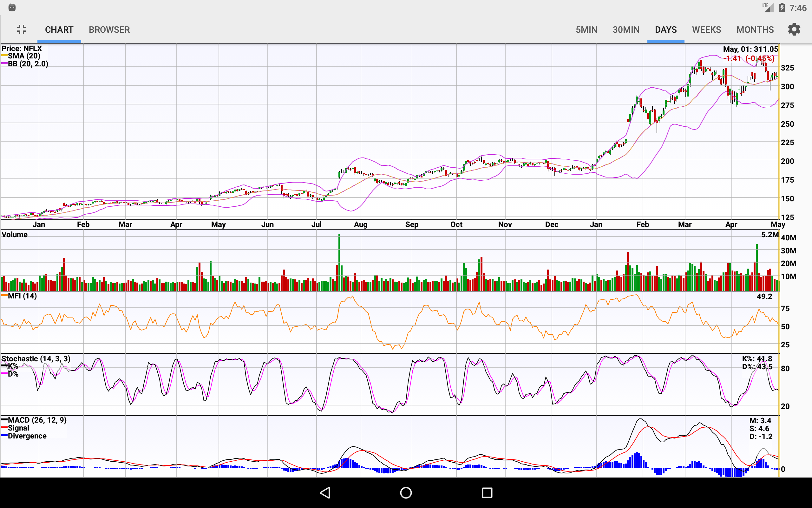Screen dimensions: 812x508
Task: Tap the battery charging icon
Action: coord(782,7)
